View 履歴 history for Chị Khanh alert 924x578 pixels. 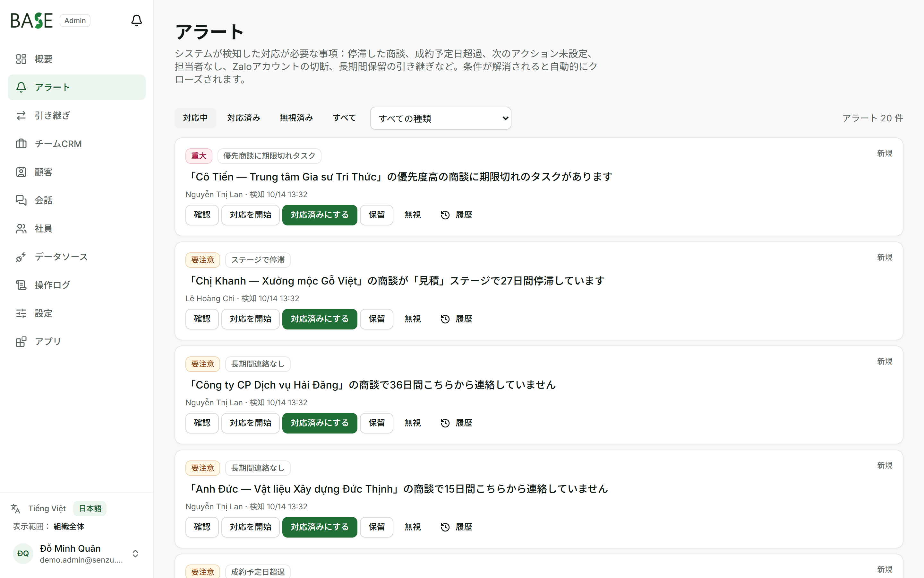click(x=456, y=319)
